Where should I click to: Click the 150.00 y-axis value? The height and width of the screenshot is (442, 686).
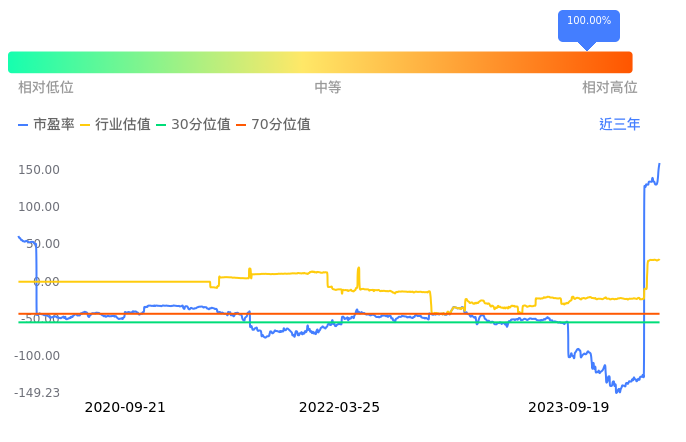point(39,170)
